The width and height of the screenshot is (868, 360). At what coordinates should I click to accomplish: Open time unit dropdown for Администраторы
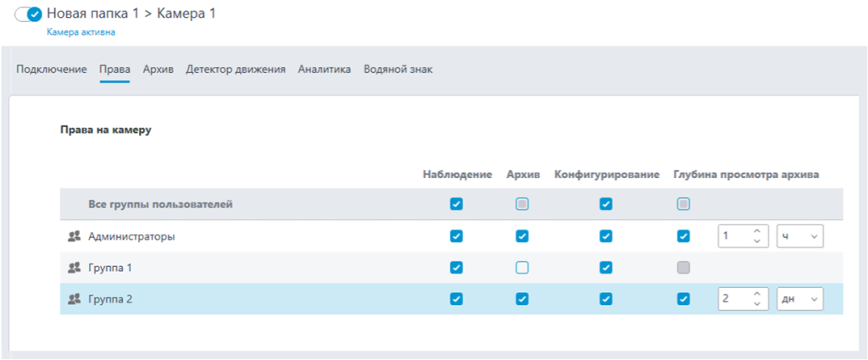tap(799, 236)
